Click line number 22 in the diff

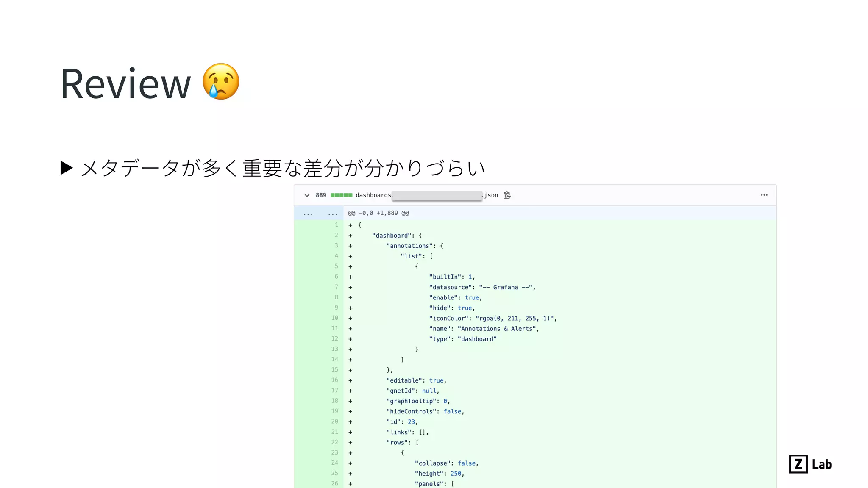click(x=335, y=442)
